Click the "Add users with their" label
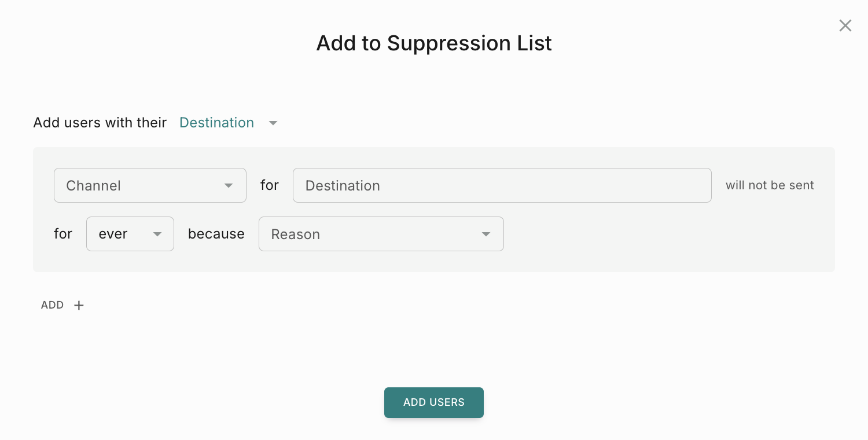Viewport: 868px width, 440px height. coord(100,123)
